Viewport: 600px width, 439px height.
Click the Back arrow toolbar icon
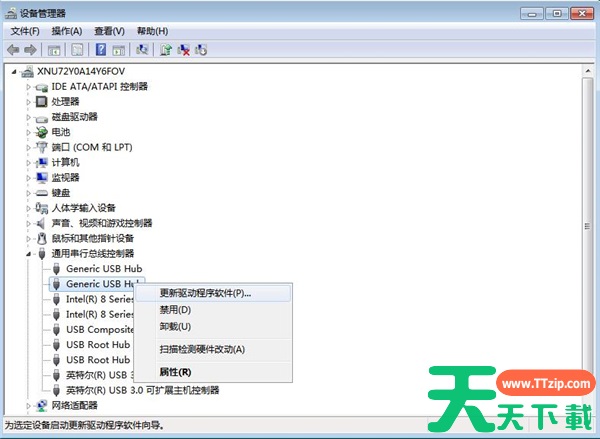13,50
